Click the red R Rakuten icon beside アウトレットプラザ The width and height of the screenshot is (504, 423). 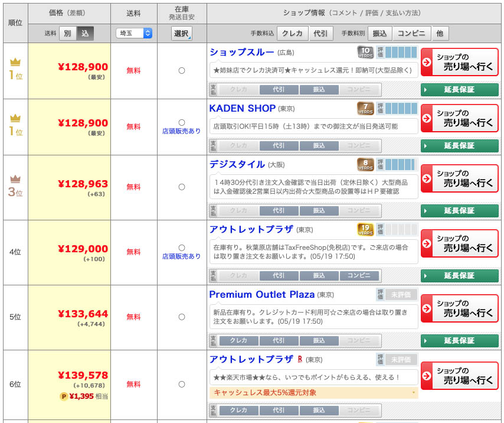pos(300,359)
